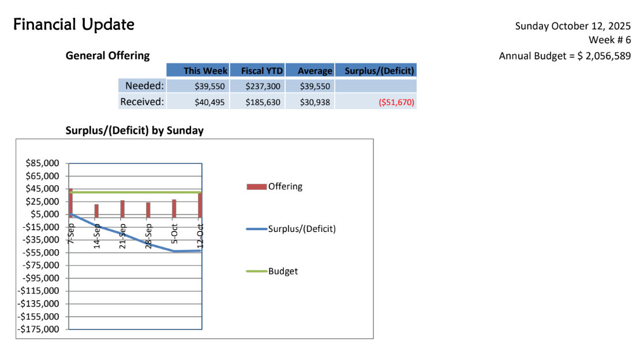Click the red Offering legend swatch
Image resolution: width=644 pixels, height=345 pixels.
click(256, 186)
